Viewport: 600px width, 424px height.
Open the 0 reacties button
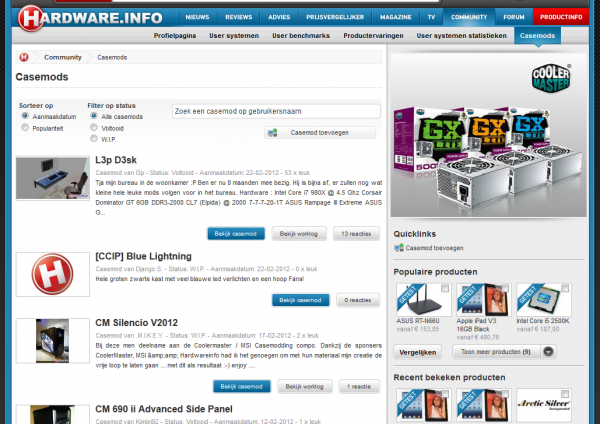point(358,300)
